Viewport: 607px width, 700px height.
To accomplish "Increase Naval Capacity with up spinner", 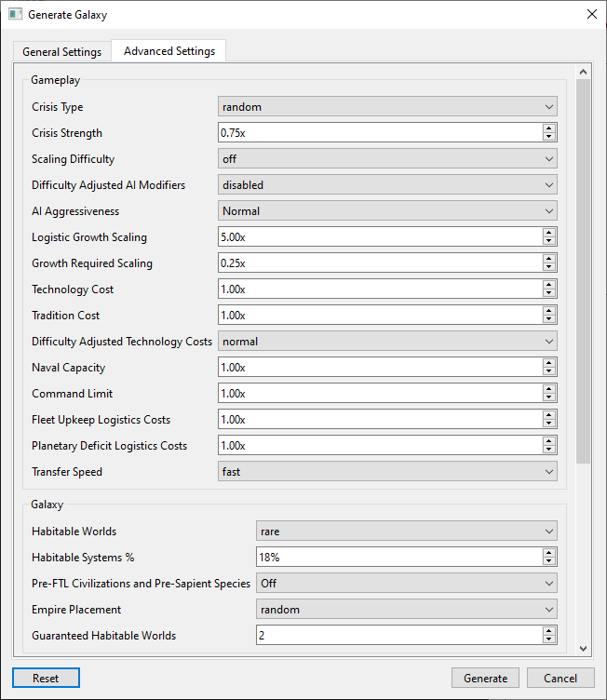I will [x=549, y=363].
